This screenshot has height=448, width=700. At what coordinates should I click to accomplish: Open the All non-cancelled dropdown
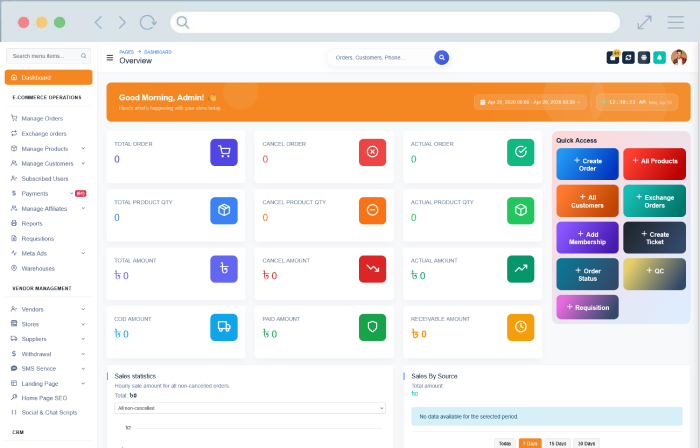pyautogui.click(x=249, y=408)
